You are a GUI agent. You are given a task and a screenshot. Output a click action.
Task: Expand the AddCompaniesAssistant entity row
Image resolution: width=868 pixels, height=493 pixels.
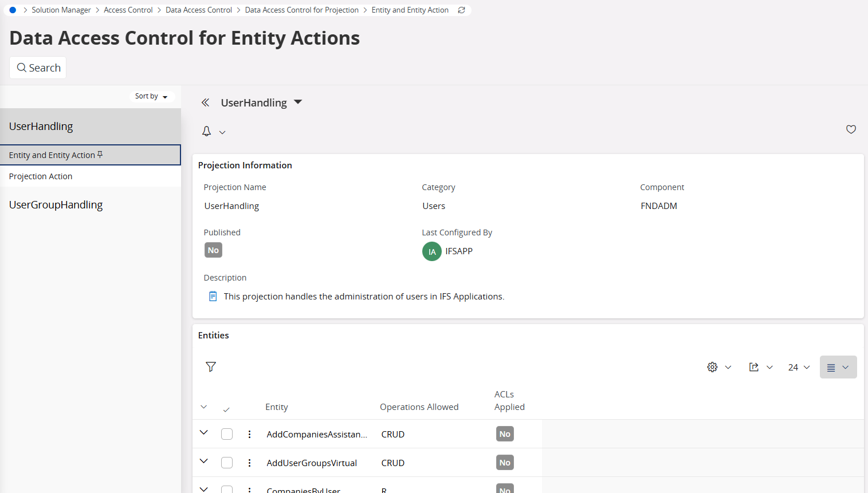click(203, 432)
